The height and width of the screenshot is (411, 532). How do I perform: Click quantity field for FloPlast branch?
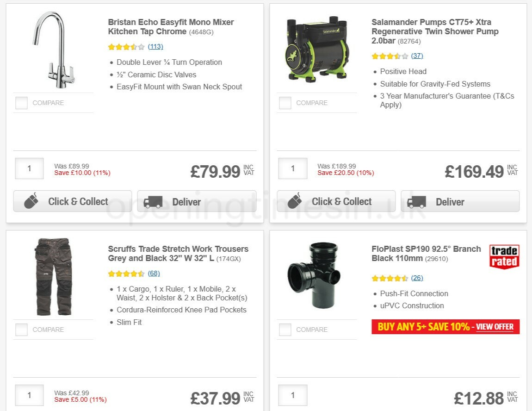(292, 395)
